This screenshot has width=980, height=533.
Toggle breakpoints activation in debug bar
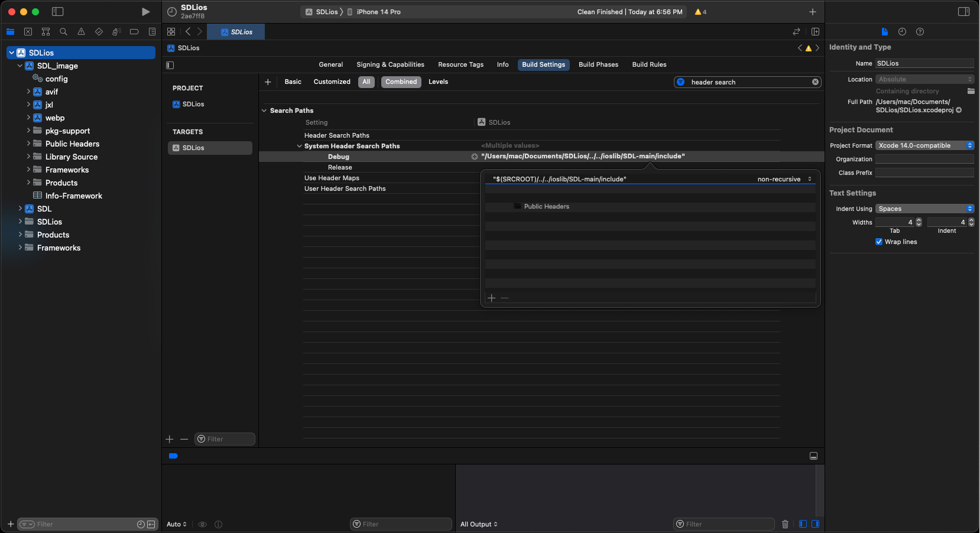click(173, 456)
